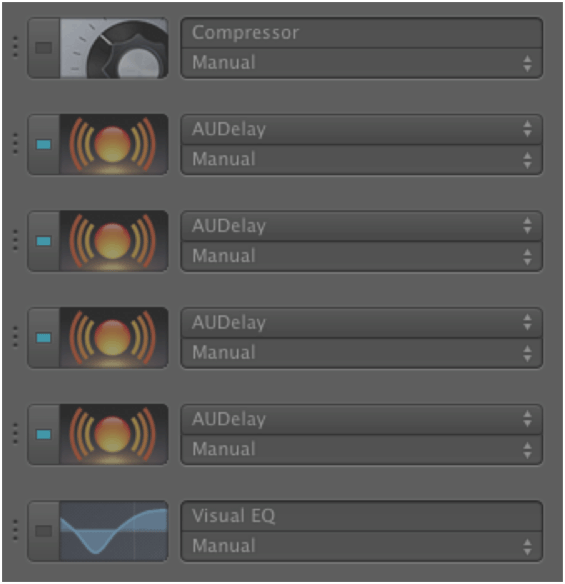
Task: Disable the first AUDelay power toggle
Action: click(44, 145)
